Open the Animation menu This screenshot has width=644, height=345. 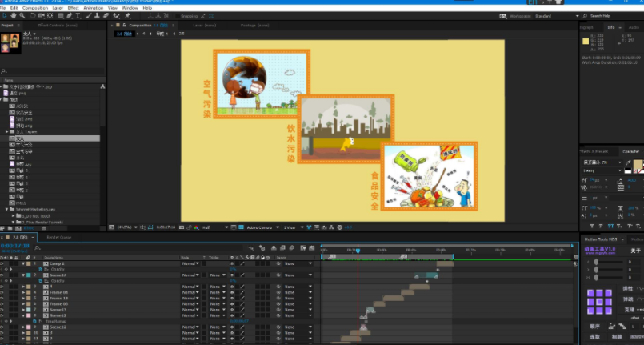(93, 8)
